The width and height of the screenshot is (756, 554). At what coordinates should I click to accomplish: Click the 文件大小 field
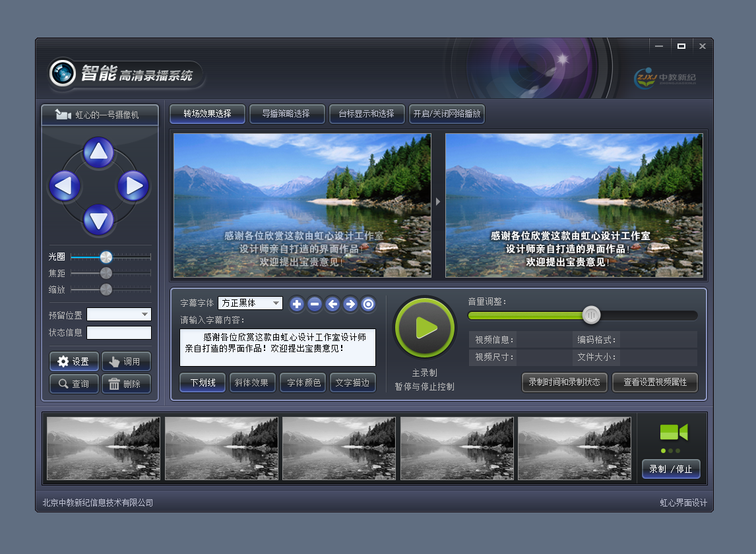coord(635,357)
